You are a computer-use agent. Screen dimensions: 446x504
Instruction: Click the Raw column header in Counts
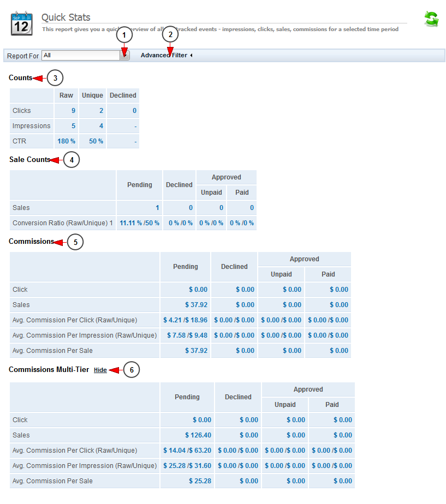66,95
